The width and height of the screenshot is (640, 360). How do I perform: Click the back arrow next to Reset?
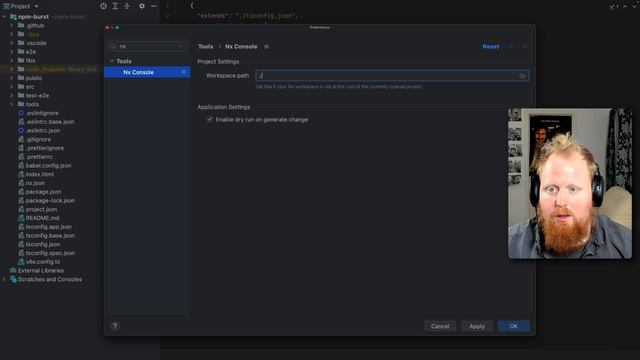pyautogui.click(x=512, y=47)
